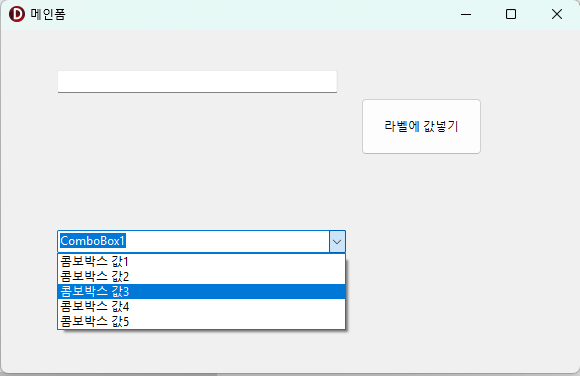The image size is (580, 376).
Task: Select 콤보박스 값4 from the list
Action: pyautogui.click(x=202, y=306)
